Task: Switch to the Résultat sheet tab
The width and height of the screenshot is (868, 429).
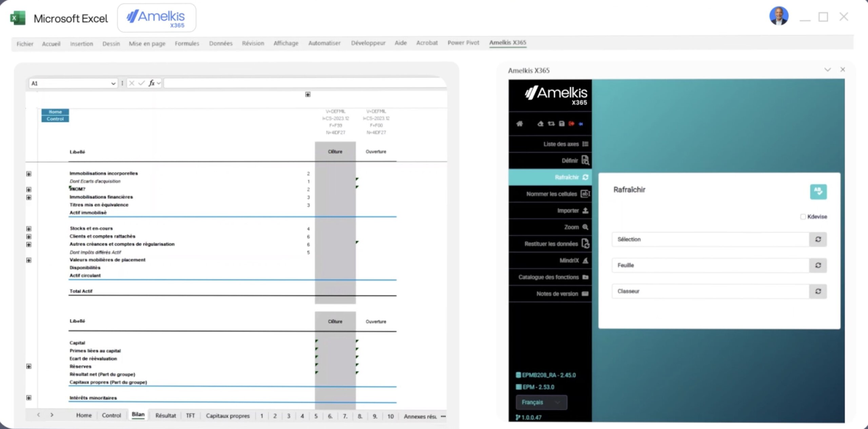Action: [x=165, y=416]
